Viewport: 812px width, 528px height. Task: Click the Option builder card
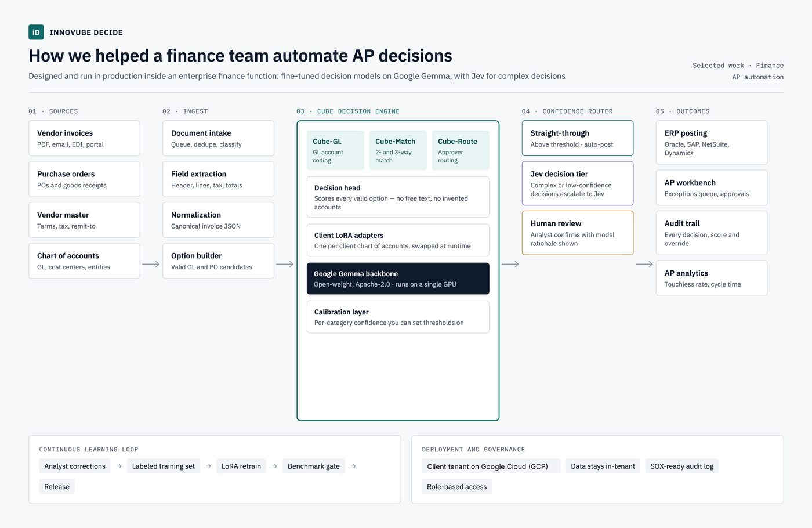[x=218, y=261]
